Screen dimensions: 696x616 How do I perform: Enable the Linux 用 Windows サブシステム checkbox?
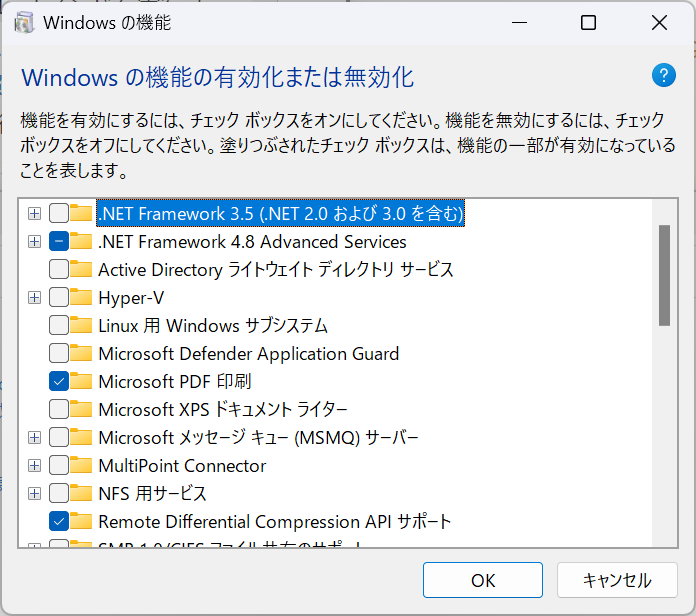pyautogui.click(x=59, y=325)
